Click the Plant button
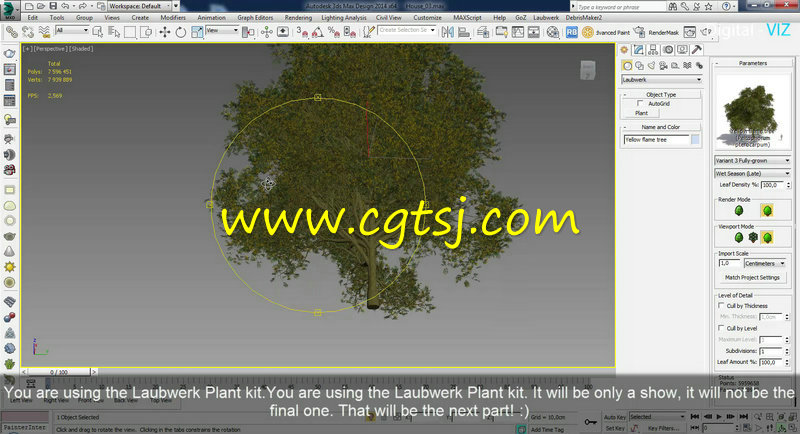Viewport: 800px width, 434px height. (x=642, y=113)
